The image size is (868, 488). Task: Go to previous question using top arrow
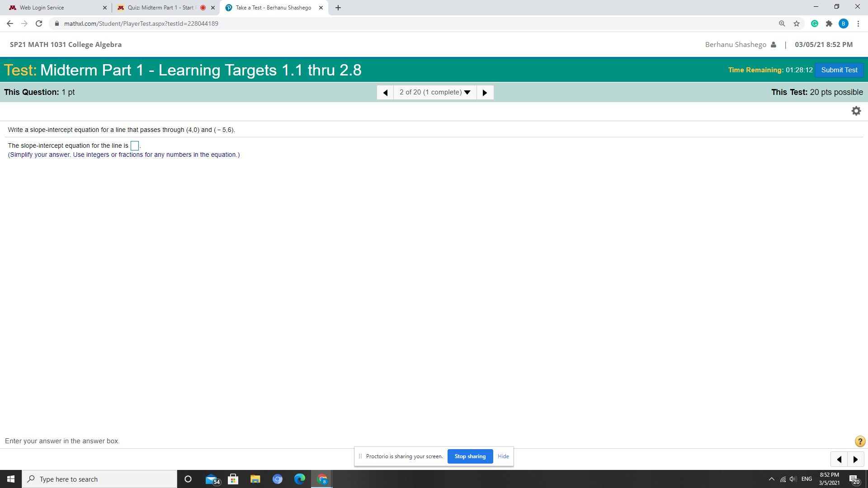click(385, 93)
